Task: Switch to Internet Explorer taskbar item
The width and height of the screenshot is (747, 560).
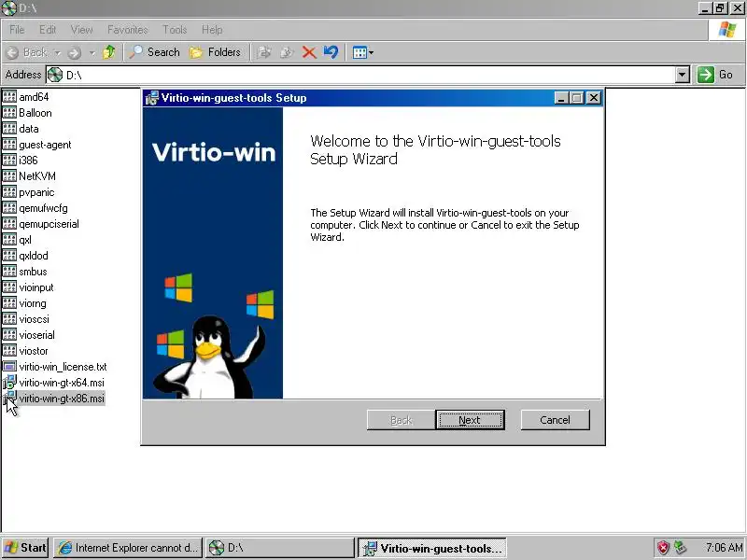Action: coord(128,548)
